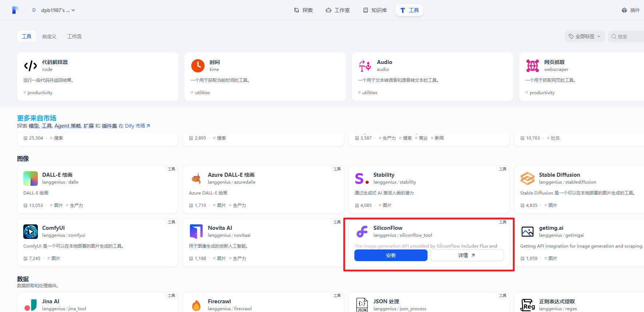644x312 pixels.
Task: Open 知识库 in the top navigation
Action: 375,10
